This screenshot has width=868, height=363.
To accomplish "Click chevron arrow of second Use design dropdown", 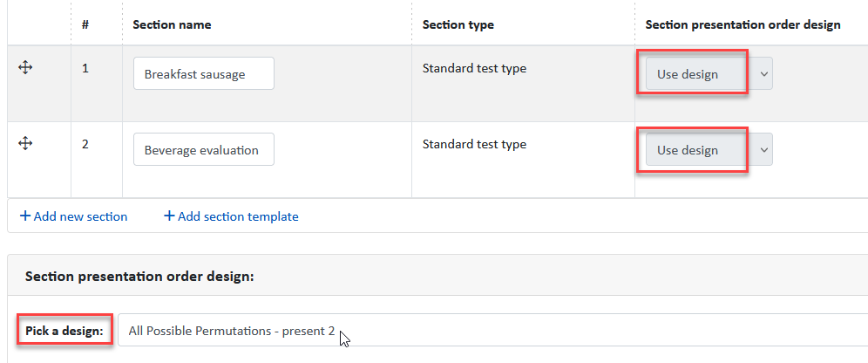I will click(764, 149).
